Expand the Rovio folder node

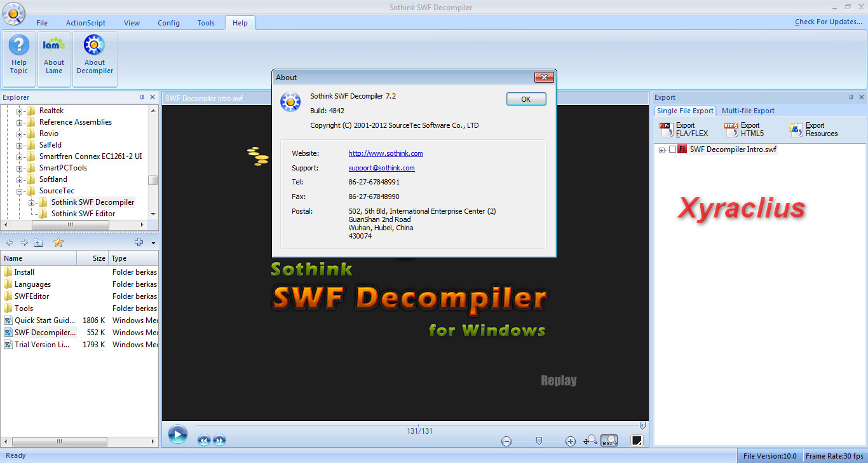20,134
